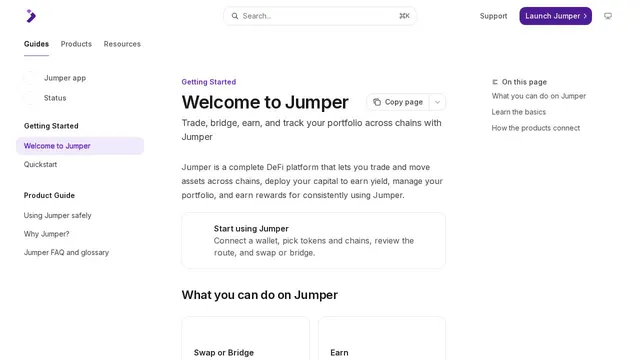Open the Support link
The height and width of the screenshot is (360, 640).
[x=493, y=16]
